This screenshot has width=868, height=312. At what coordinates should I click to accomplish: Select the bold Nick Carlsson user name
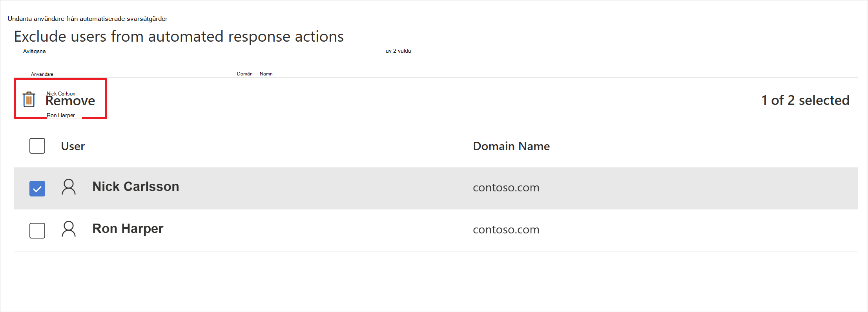(x=135, y=187)
